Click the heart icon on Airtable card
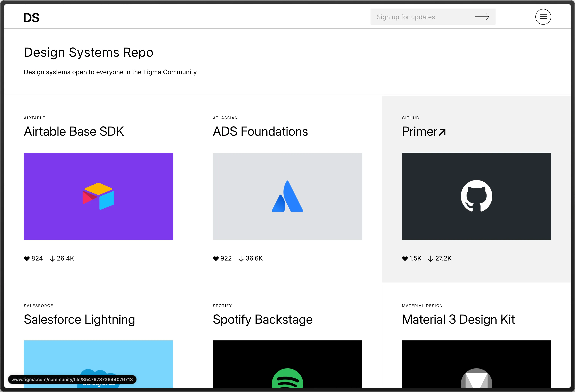Screen dimensions: 575x392 coord(27,258)
